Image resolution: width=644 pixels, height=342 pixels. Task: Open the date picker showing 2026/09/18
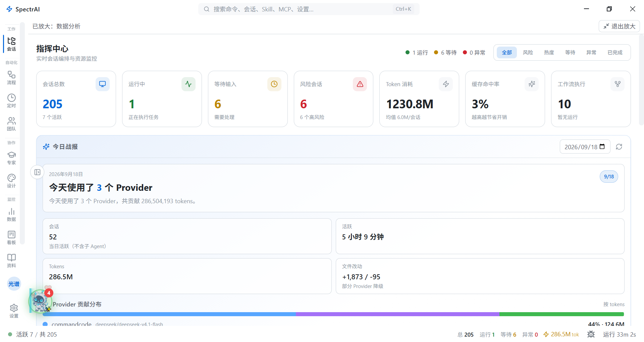[585, 147]
